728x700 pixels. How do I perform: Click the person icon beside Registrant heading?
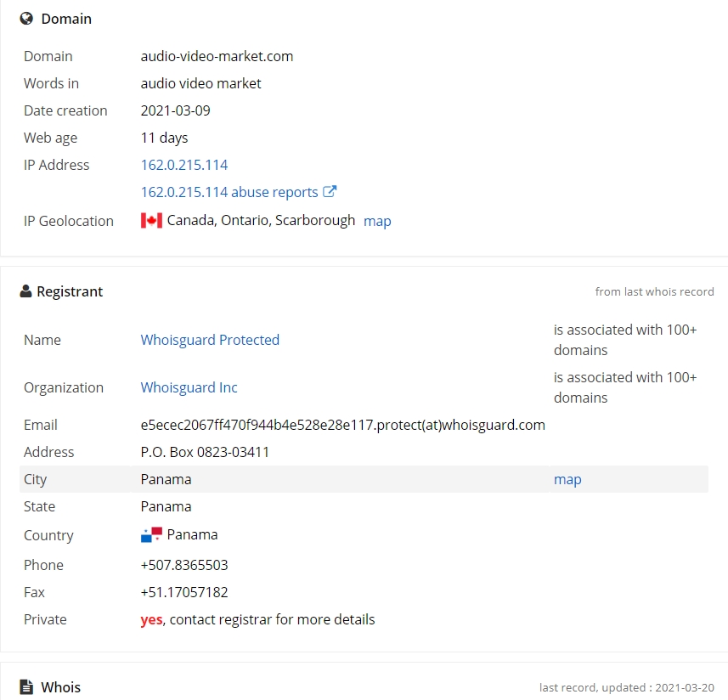click(x=26, y=291)
